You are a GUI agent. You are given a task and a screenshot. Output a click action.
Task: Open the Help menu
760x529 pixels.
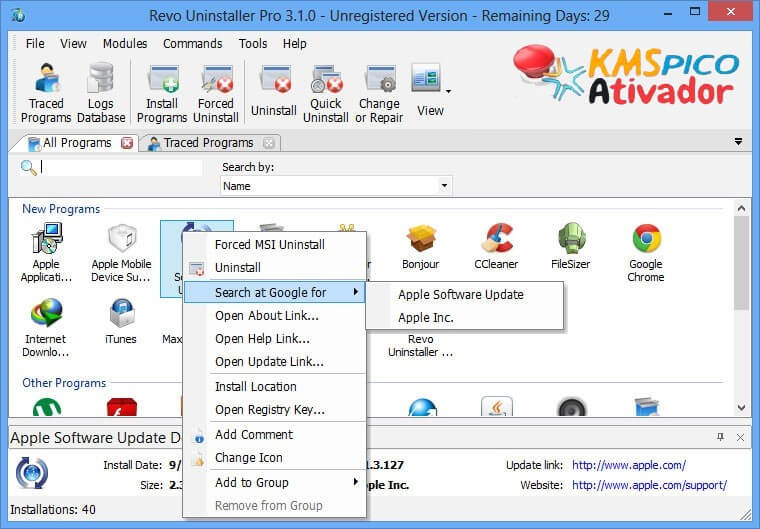[x=294, y=44]
